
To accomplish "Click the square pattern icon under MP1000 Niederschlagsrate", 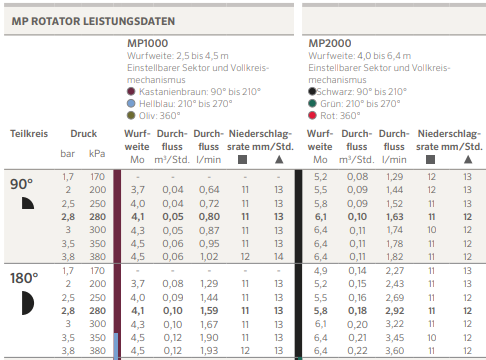I will [x=242, y=160].
